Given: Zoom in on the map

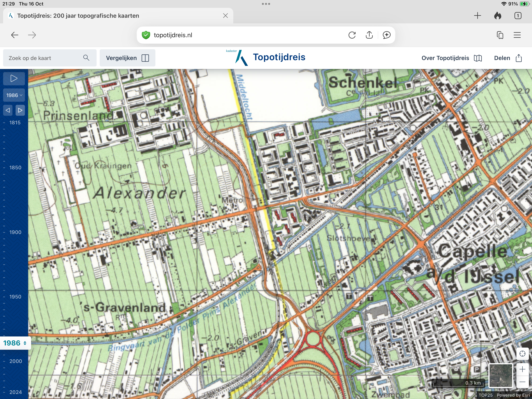Looking at the screenshot, I should [x=522, y=369].
